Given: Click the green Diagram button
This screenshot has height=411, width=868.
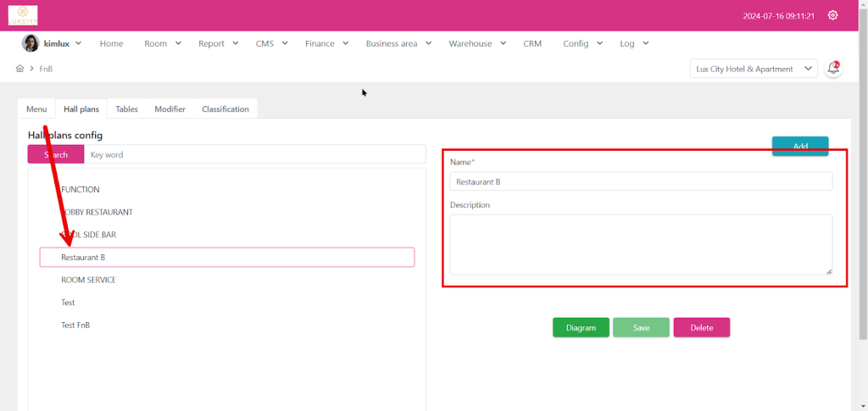Looking at the screenshot, I should click(x=581, y=328).
